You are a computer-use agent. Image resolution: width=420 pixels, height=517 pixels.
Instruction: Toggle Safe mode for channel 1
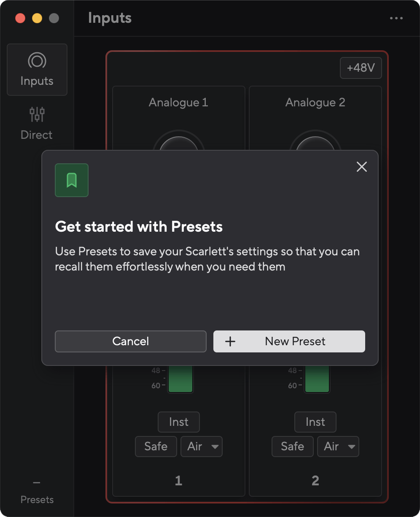pos(156,447)
